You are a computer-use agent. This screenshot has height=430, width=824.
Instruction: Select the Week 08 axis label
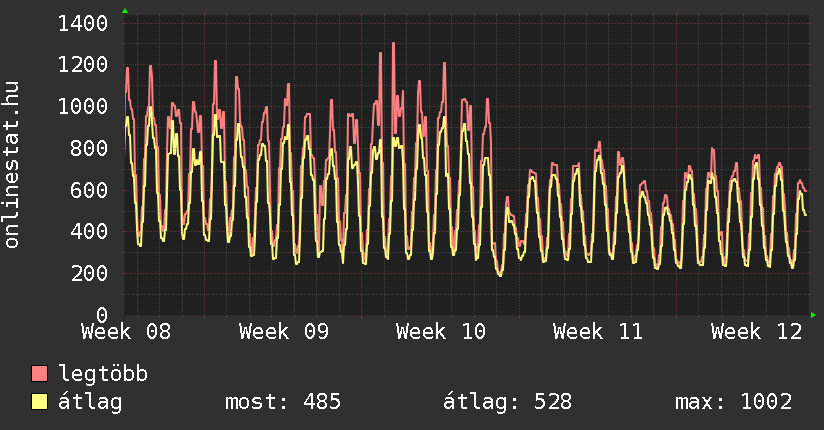126,332
